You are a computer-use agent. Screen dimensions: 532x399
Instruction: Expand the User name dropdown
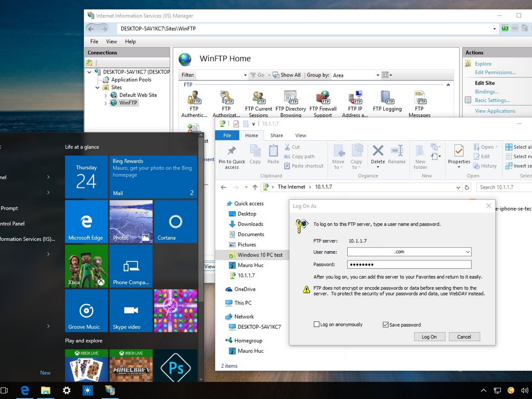click(x=467, y=252)
